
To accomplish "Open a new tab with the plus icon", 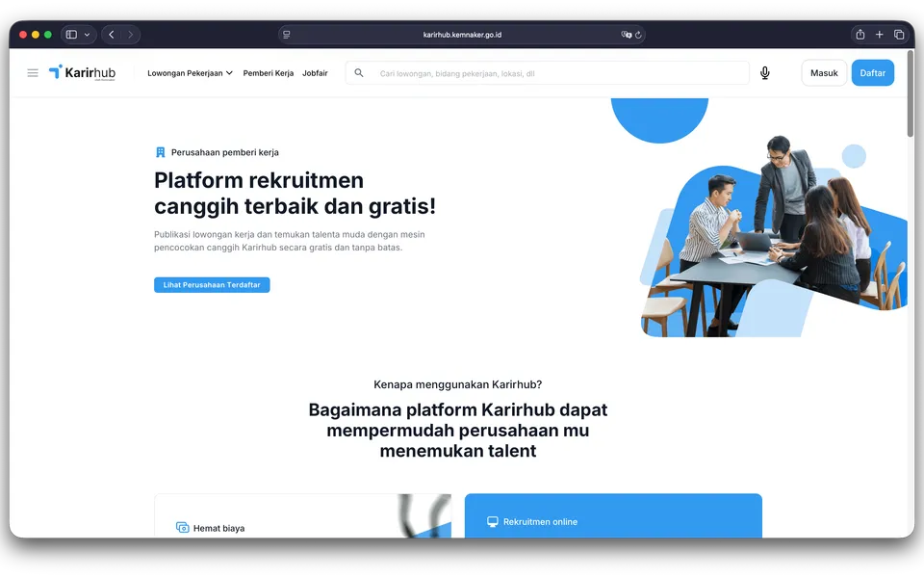I will coord(879,35).
